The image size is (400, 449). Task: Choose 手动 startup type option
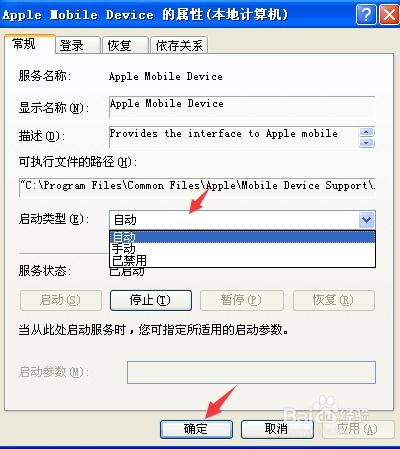point(242,249)
